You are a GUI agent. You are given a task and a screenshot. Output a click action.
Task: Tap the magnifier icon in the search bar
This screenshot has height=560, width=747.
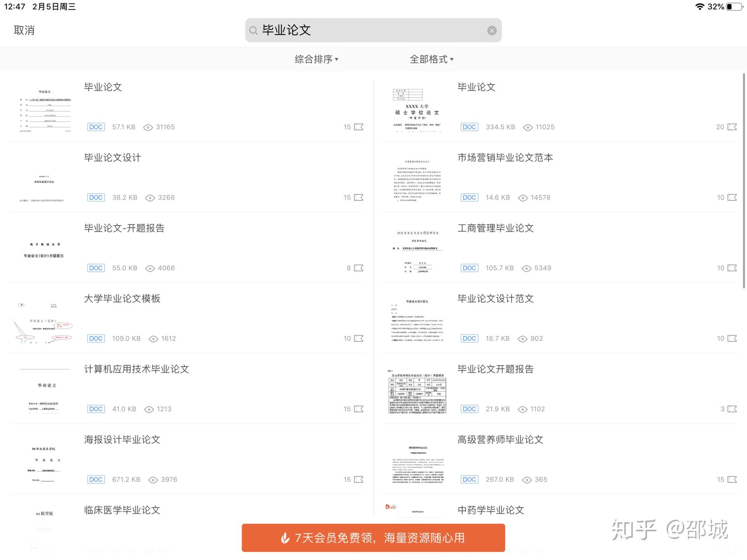[x=253, y=30]
